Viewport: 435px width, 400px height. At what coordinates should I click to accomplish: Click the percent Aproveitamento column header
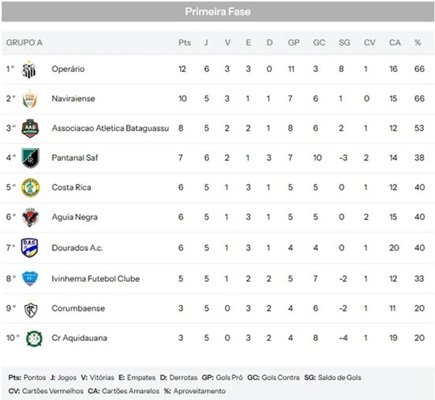point(417,43)
